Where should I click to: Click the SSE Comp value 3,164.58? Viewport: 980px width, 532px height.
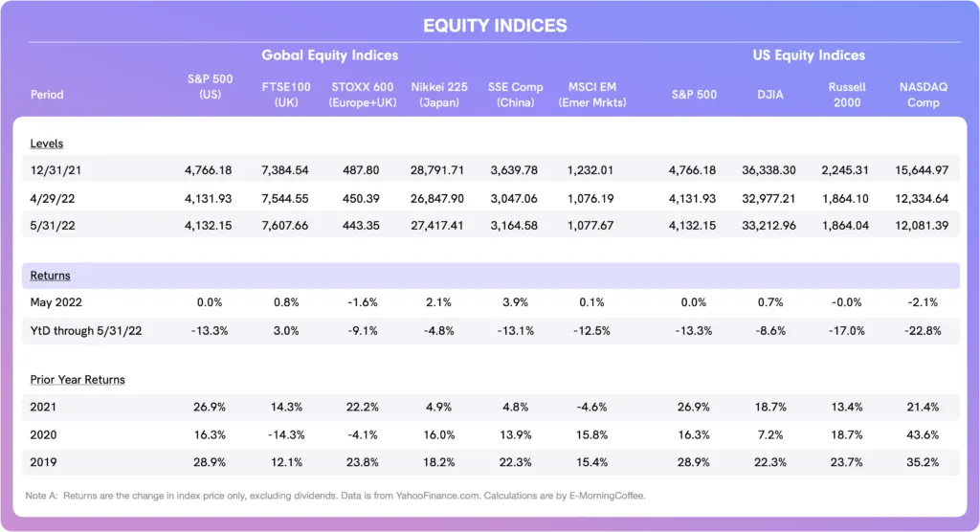pos(514,226)
